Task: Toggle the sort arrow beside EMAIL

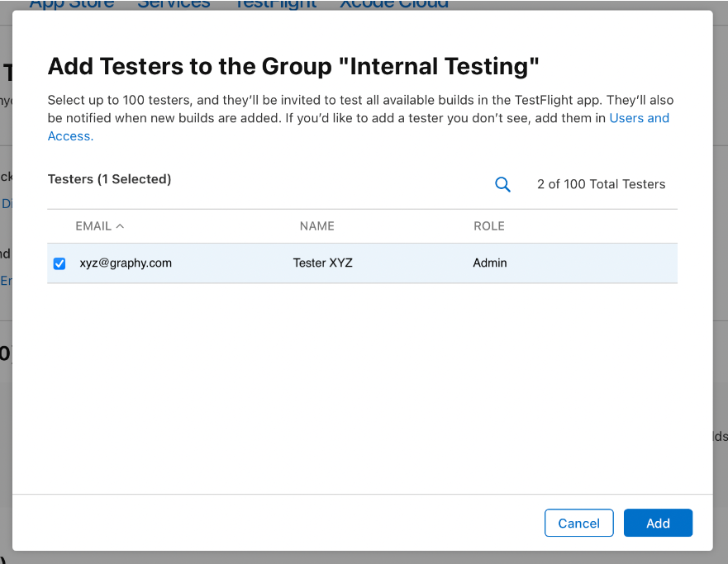Action: (121, 226)
